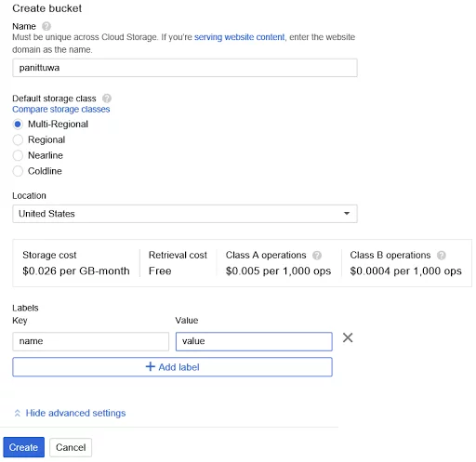The width and height of the screenshot is (476, 462).
Task: Focus the label Key input field
Action: (x=91, y=341)
